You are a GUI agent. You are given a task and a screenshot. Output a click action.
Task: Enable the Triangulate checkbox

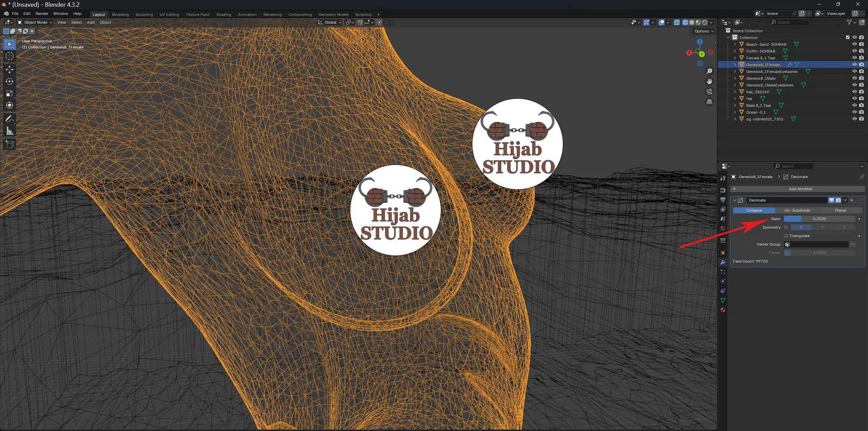point(786,236)
